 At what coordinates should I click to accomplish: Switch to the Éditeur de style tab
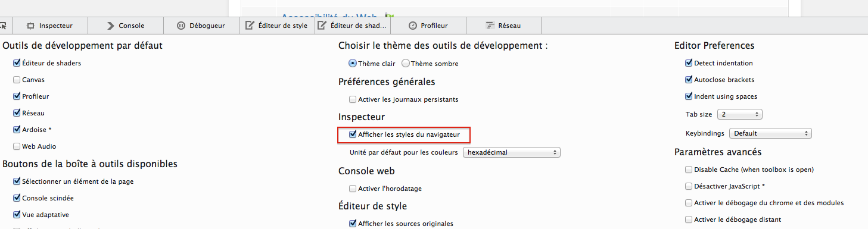277,26
